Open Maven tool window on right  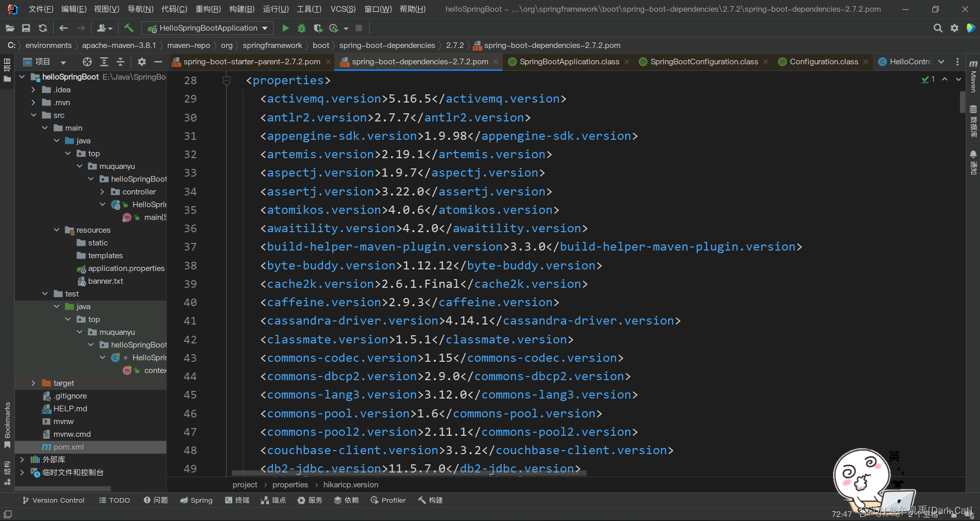pos(973,77)
